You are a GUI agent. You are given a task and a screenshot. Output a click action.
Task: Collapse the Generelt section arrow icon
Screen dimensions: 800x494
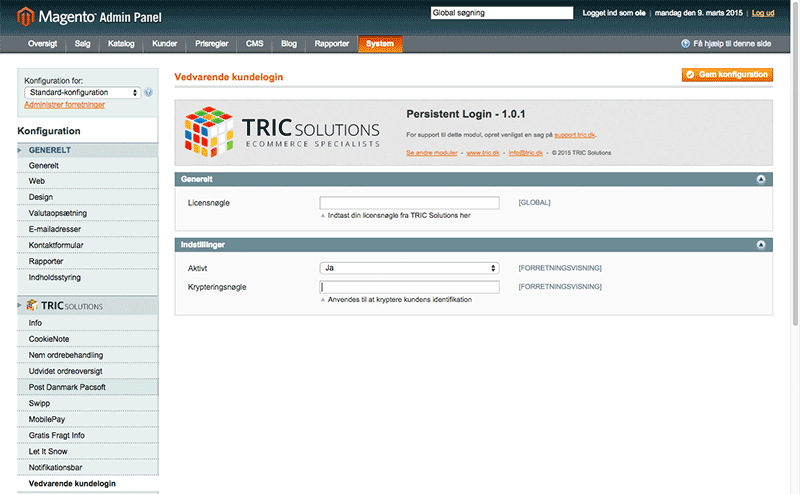click(x=761, y=179)
